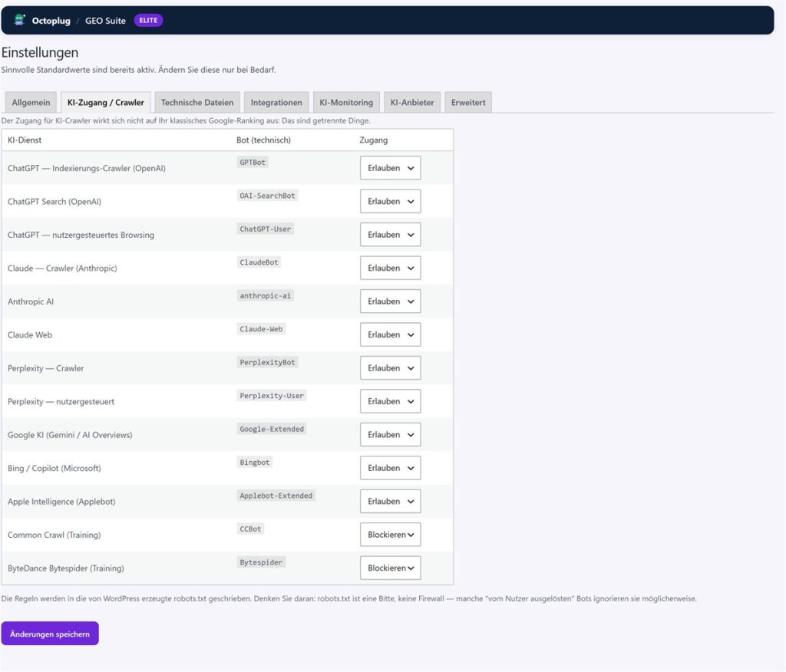Click 'ByteDance Bytespider (Training)' row label
The image size is (786, 672).
click(x=66, y=568)
